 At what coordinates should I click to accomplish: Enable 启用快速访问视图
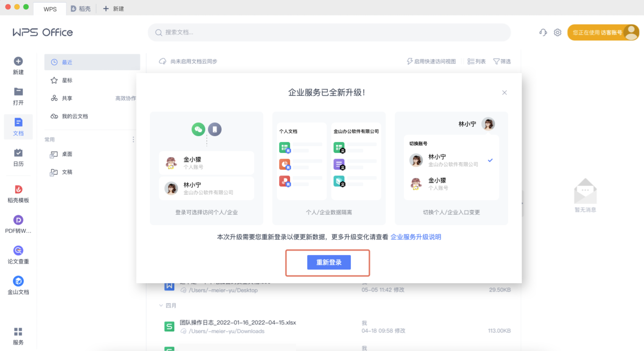coord(431,61)
